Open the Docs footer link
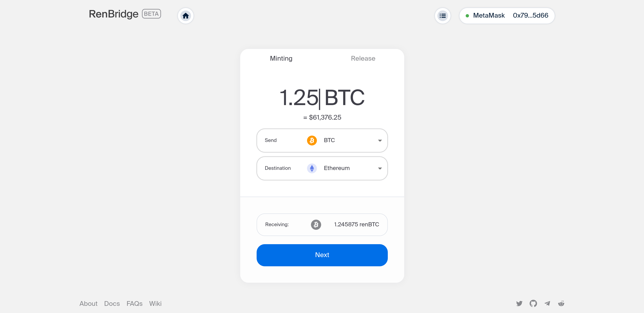The image size is (644, 313). (112, 303)
